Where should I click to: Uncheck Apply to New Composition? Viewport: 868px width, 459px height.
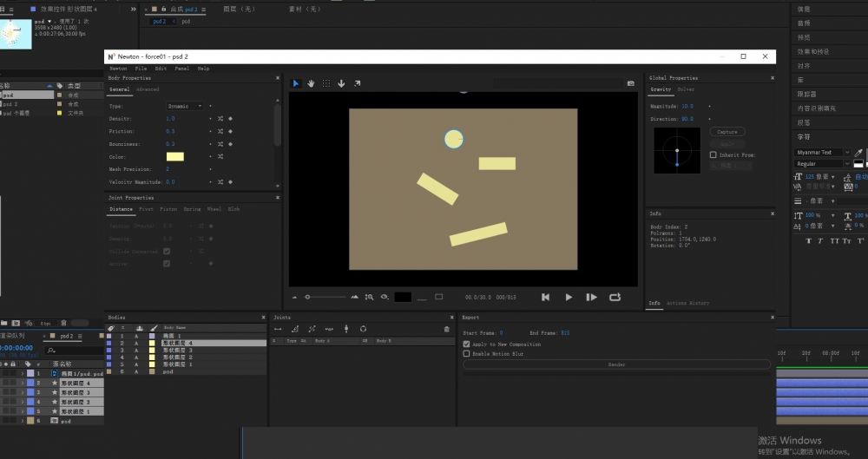[x=467, y=344]
